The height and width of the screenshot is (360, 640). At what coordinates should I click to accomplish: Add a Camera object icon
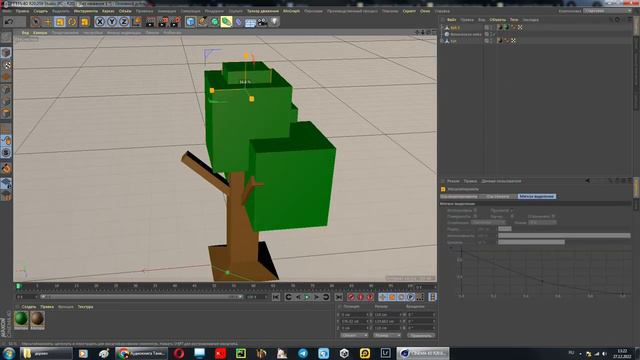[x=262, y=22]
